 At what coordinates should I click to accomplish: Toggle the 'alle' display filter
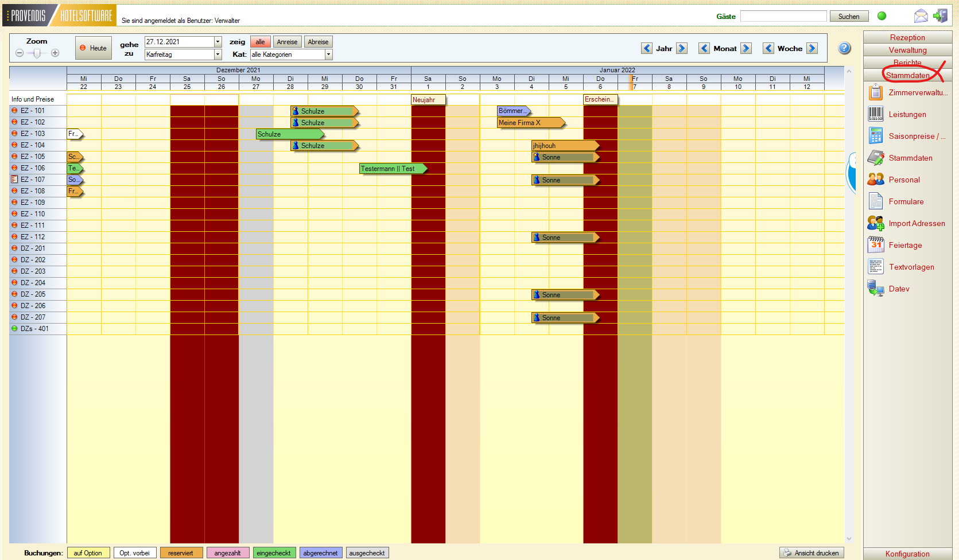coord(260,42)
